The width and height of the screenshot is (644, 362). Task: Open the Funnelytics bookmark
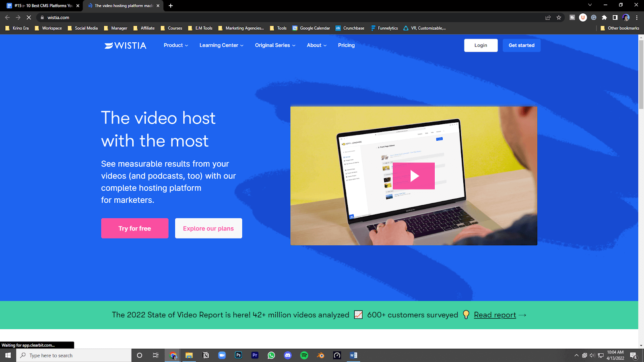(x=384, y=28)
